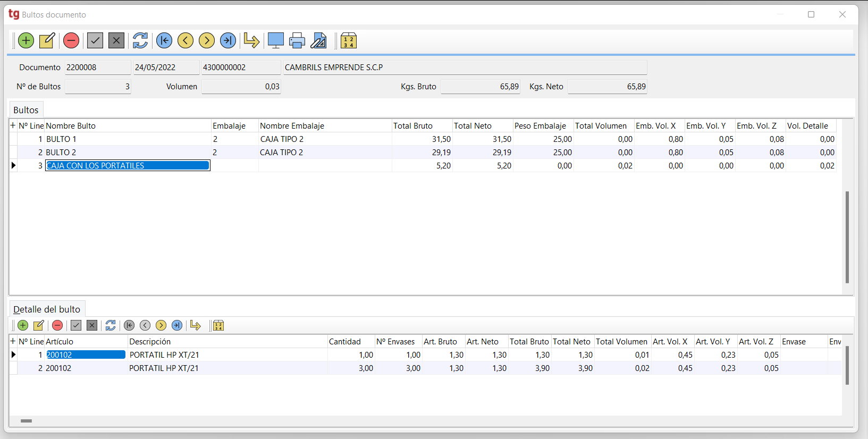
Task: Click the CAJA CON LOS PORTATILES cell
Action: pos(128,166)
